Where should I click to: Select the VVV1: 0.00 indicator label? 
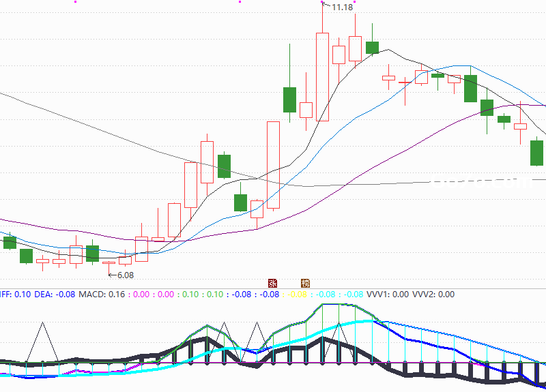click(388, 295)
